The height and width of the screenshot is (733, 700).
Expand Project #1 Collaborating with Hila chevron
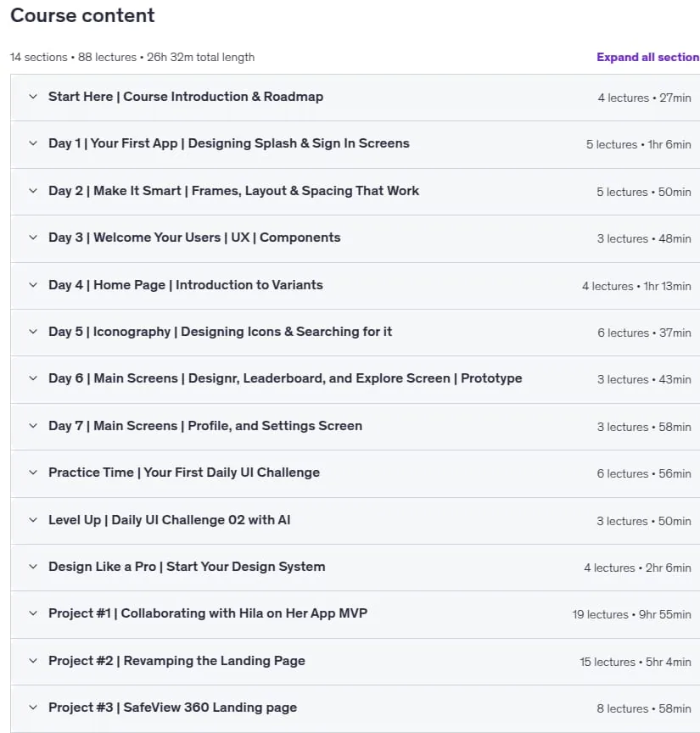pyautogui.click(x=33, y=613)
